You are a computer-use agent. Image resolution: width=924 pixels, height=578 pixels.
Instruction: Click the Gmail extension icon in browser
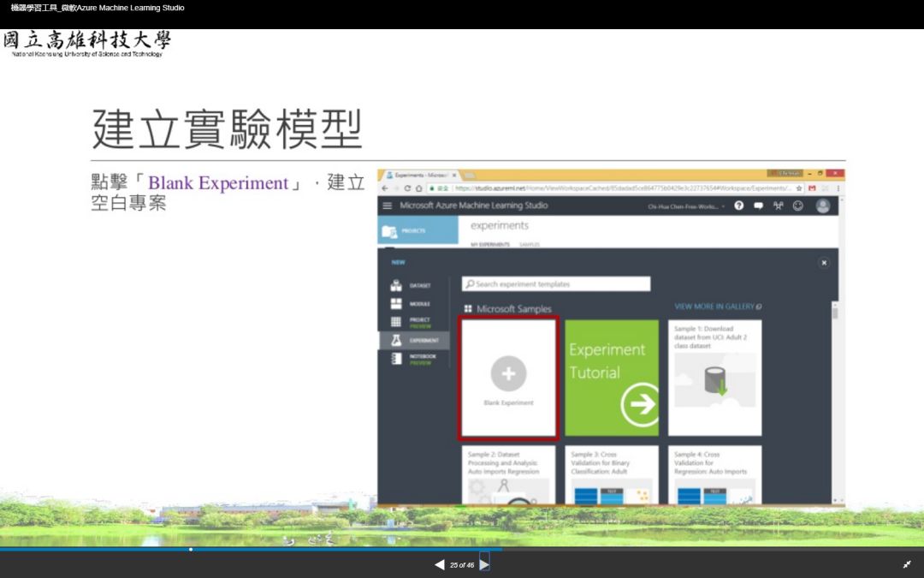click(812, 188)
